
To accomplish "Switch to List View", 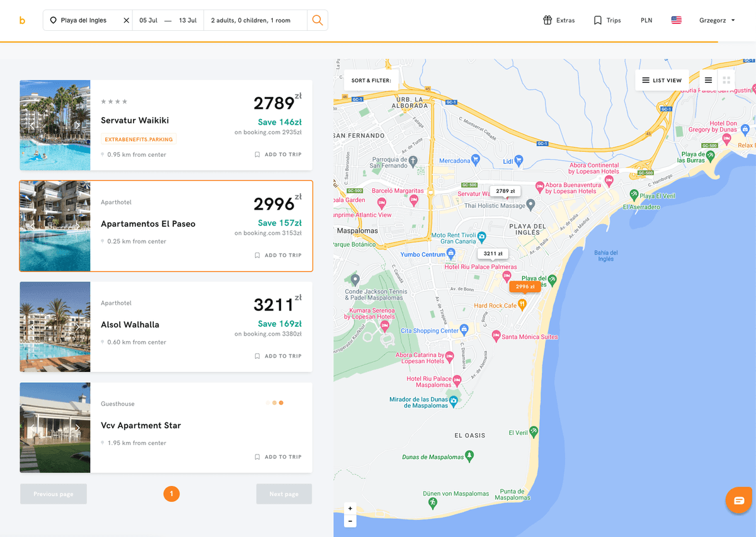I will (x=661, y=81).
